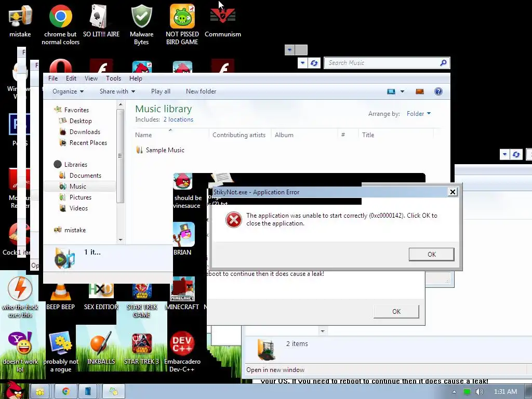Open the Arrange by Folder dropdown
This screenshot has width=532, height=399.
(419, 114)
